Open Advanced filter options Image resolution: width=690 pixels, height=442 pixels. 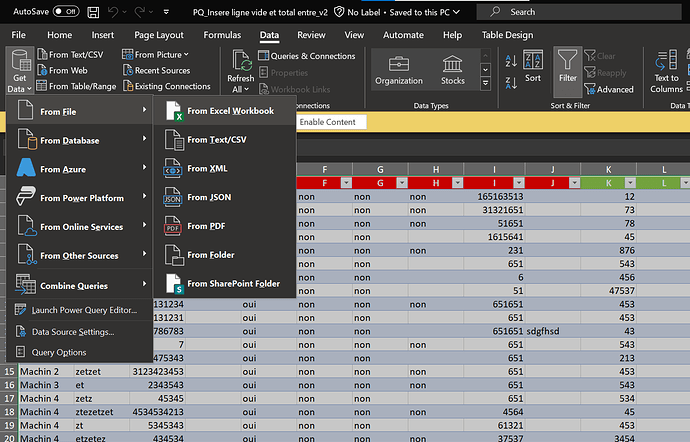[x=609, y=89]
